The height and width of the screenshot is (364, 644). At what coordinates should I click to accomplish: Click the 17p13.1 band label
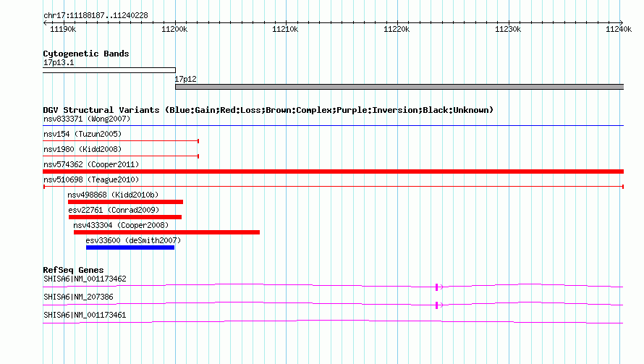(x=59, y=62)
